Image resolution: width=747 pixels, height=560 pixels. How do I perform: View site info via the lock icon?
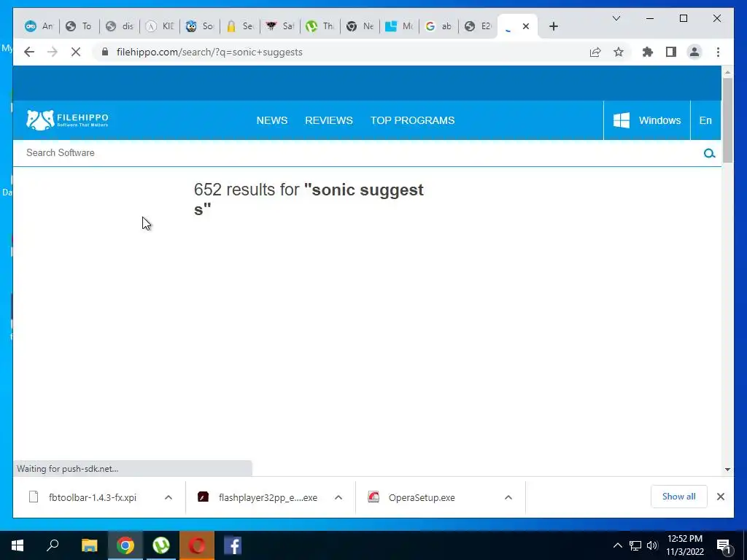click(105, 52)
